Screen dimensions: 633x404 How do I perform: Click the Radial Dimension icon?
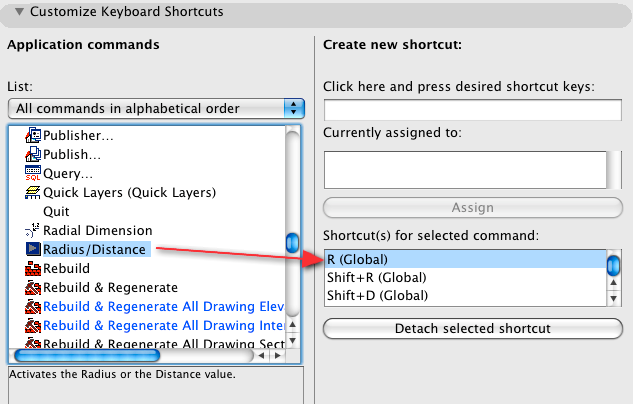point(33,230)
